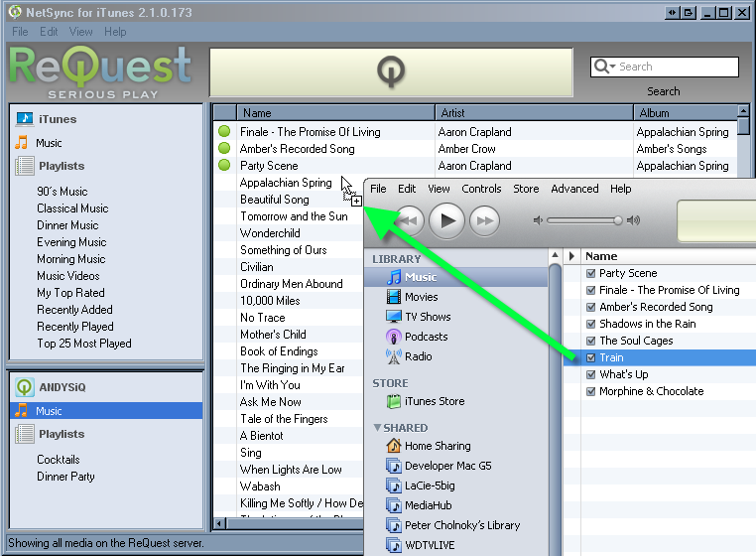Image resolution: width=756 pixels, height=556 pixels.
Task: Click the NetSync list horizontal scrollbar left arrow
Action: tap(220, 523)
